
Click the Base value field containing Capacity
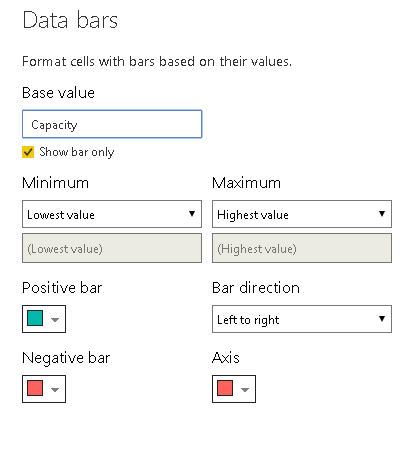point(112,124)
